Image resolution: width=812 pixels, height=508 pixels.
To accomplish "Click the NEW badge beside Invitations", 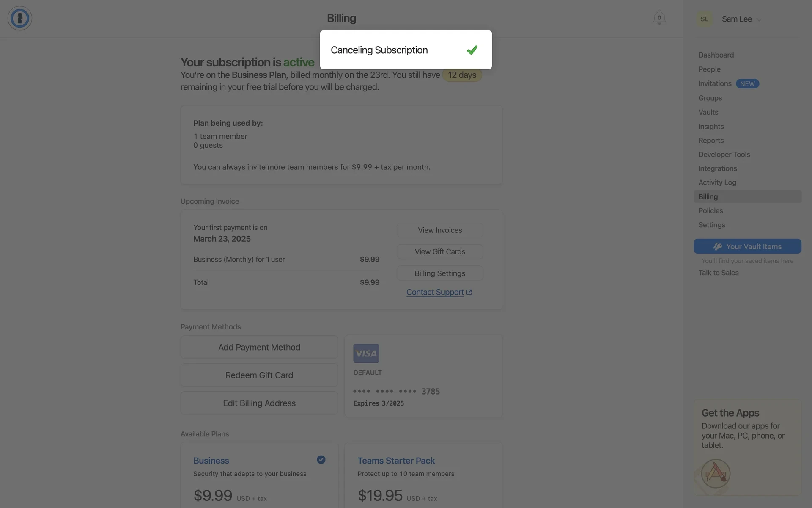I will point(747,84).
